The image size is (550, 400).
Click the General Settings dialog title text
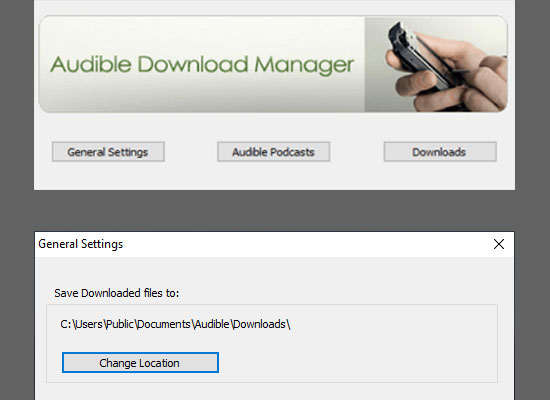click(81, 244)
